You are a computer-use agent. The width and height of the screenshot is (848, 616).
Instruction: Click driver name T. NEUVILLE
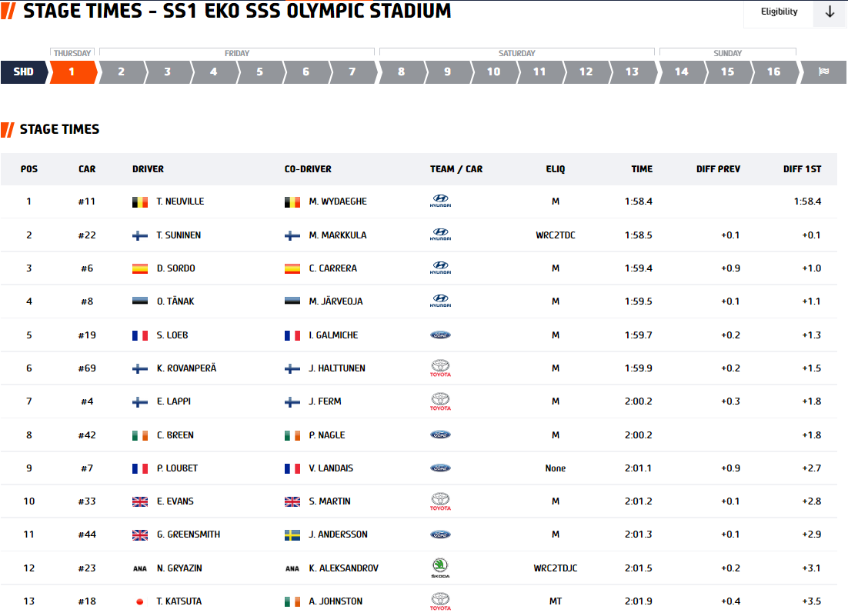click(x=181, y=201)
